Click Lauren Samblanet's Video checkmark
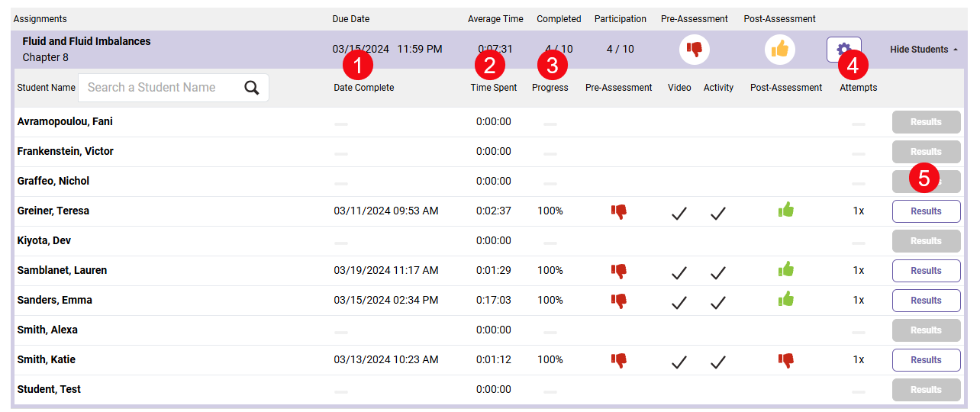980x412 pixels. pos(679,272)
